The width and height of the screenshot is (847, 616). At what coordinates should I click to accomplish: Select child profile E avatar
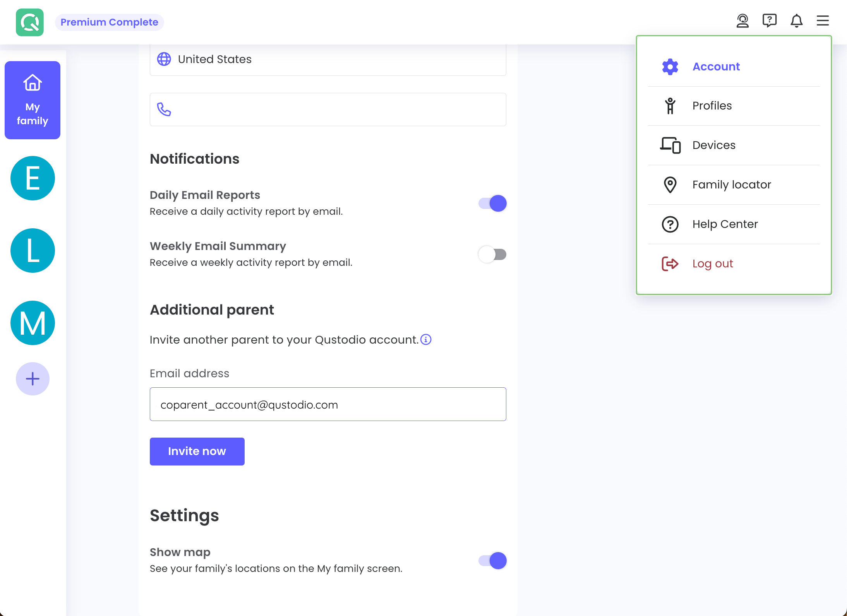coord(33,178)
